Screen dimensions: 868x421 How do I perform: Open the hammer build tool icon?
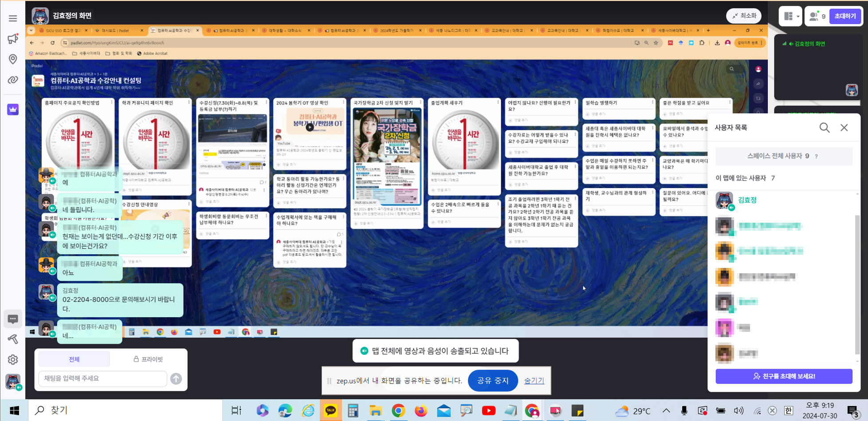tap(13, 339)
